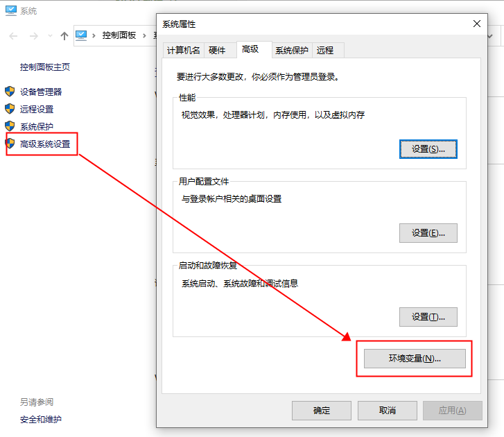Click the 性能 group label
This screenshot has height=437, width=504.
tap(187, 97)
